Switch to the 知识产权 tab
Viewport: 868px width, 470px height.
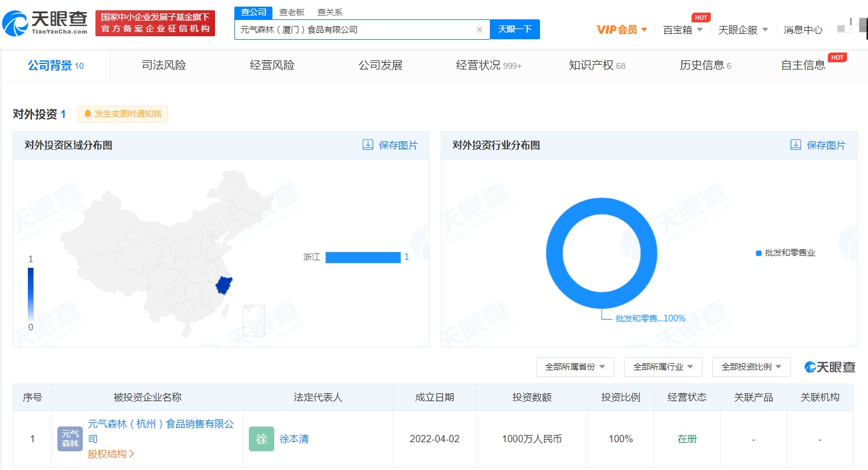pyautogui.click(x=597, y=65)
